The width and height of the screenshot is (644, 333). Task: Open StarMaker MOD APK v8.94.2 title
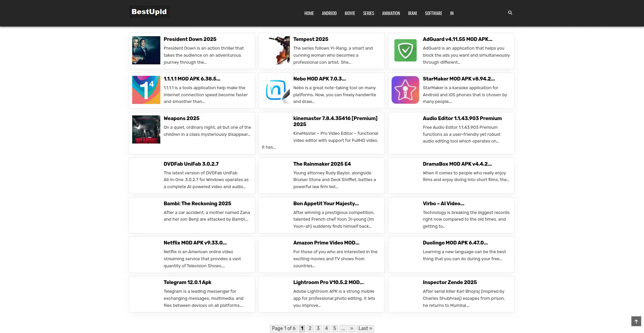click(459, 79)
